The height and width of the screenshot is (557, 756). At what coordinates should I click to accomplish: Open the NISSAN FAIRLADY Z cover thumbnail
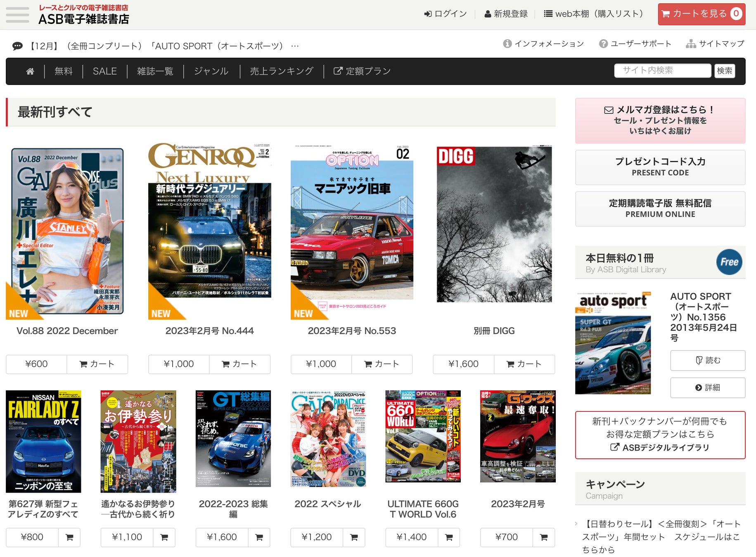tap(43, 441)
